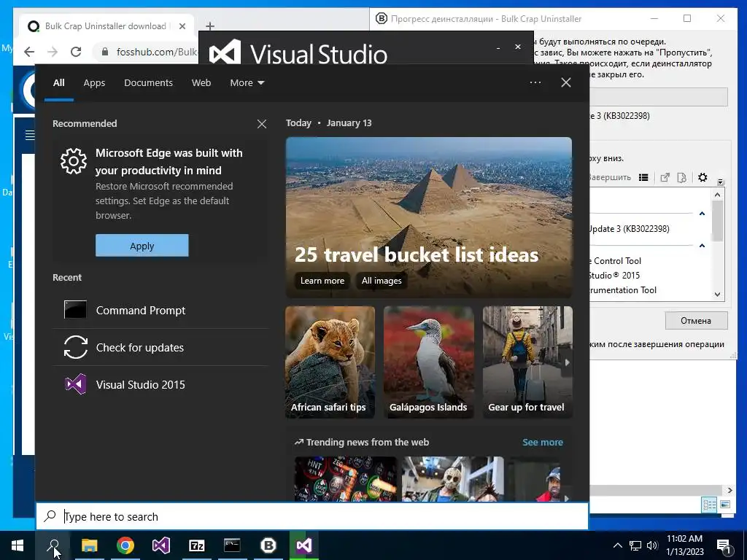Open File Explorer from the taskbar
Viewport: 747px width, 560px height.
pos(89,545)
